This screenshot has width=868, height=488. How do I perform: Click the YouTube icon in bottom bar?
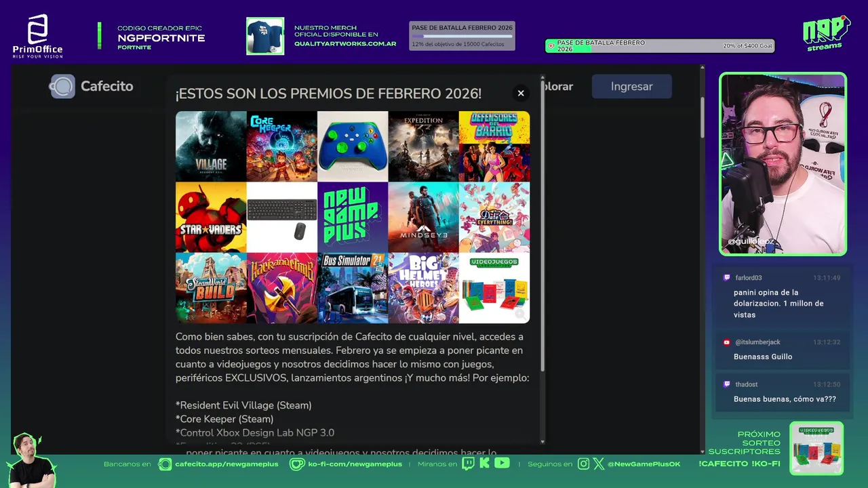pos(502,463)
